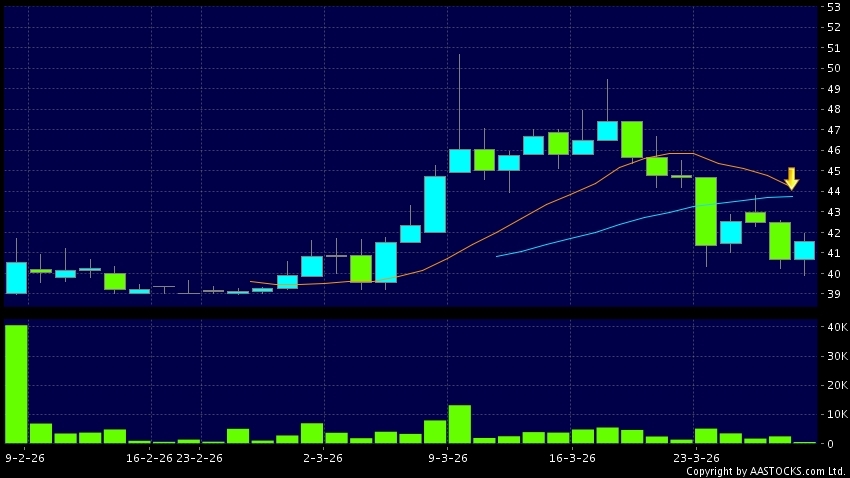Click the volume bar above 9-3-26 label
This screenshot has height=478, width=850.
click(x=459, y=424)
